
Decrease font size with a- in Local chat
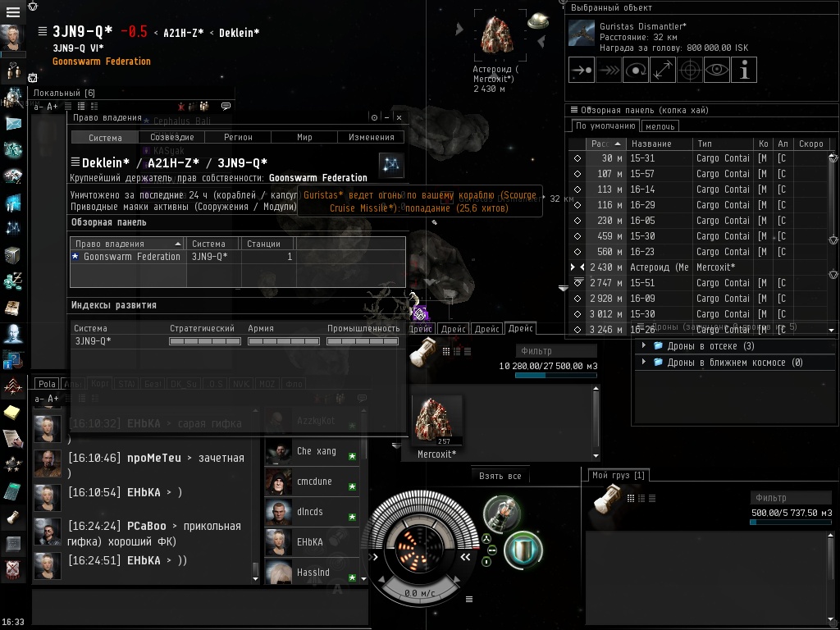pyautogui.click(x=38, y=107)
